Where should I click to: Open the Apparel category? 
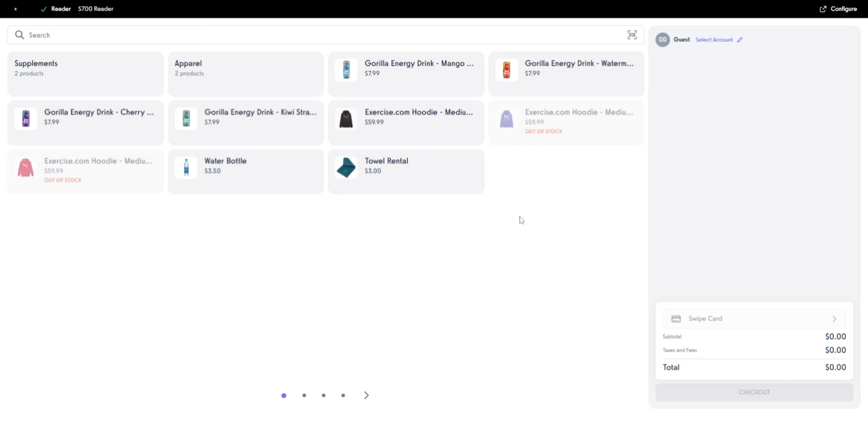tap(246, 74)
